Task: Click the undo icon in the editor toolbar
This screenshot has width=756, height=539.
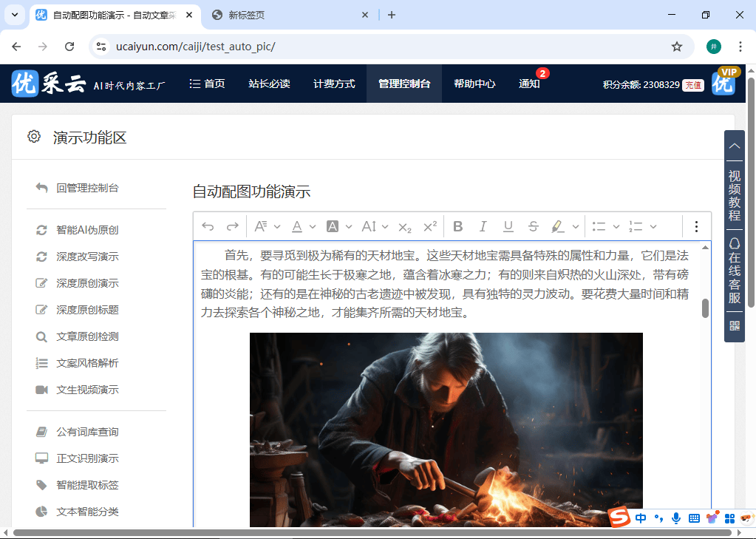Action: click(208, 226)
